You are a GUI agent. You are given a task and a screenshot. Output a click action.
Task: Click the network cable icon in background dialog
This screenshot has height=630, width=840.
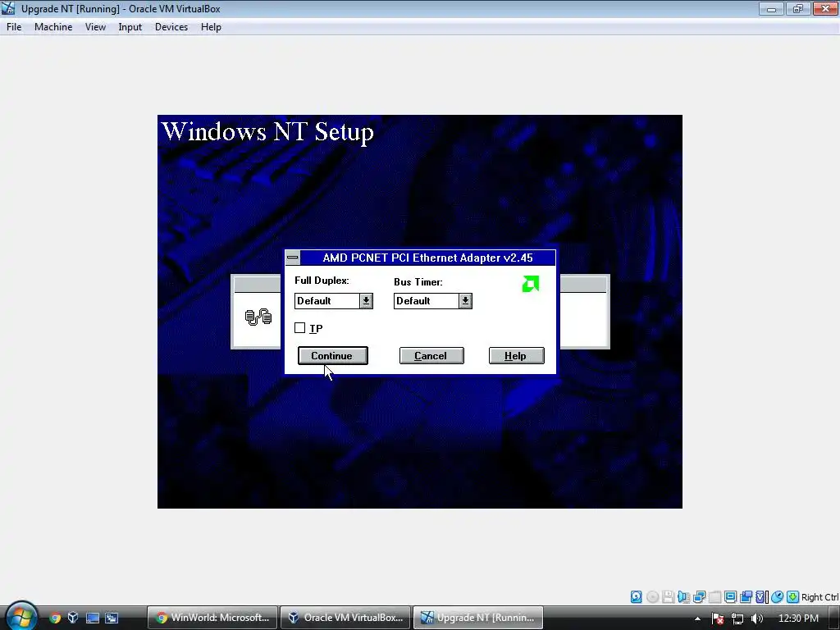click(258, 317)
